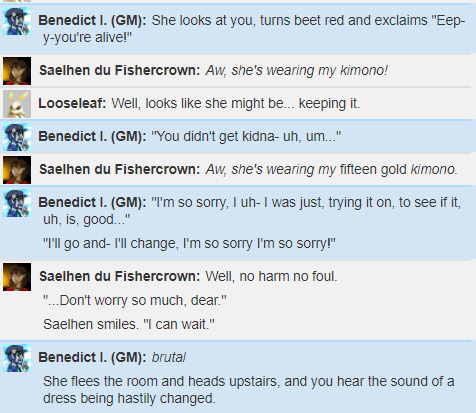This screenshot has height=413, width=476.
Task: Click the "Eep- y-you're alive!" message text
Action: [254, 29]
